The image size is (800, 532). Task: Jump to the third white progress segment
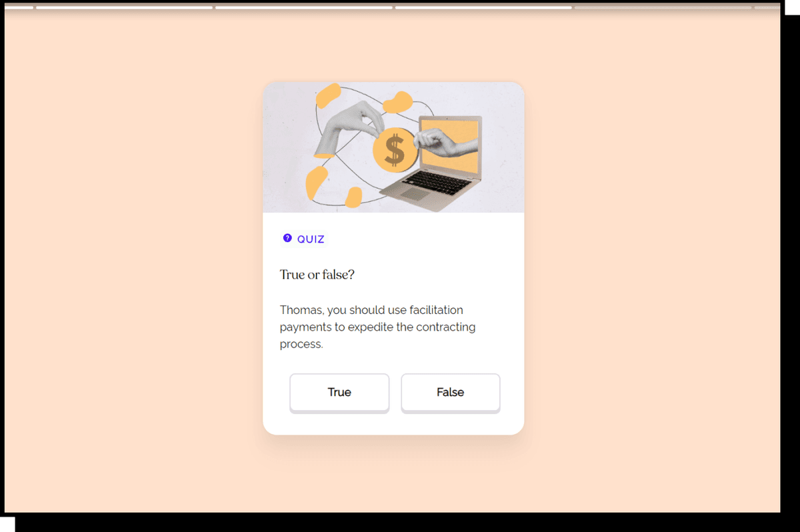304,7
